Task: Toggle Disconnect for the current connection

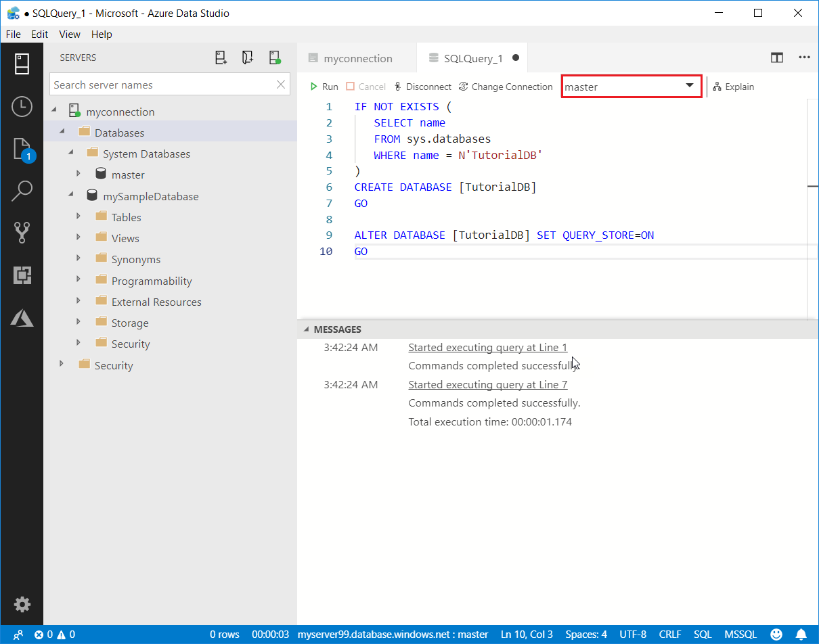Action: pos(422,87)
